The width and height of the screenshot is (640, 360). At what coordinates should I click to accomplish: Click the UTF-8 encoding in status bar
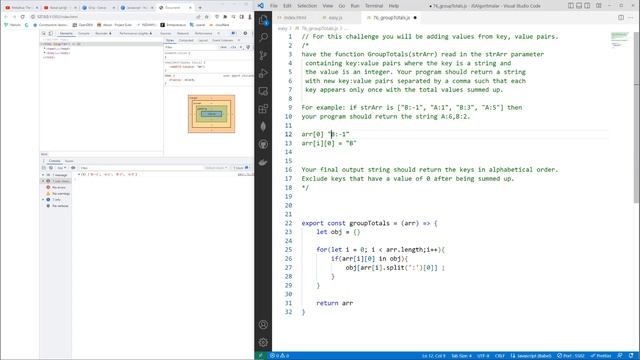(483, 356)
